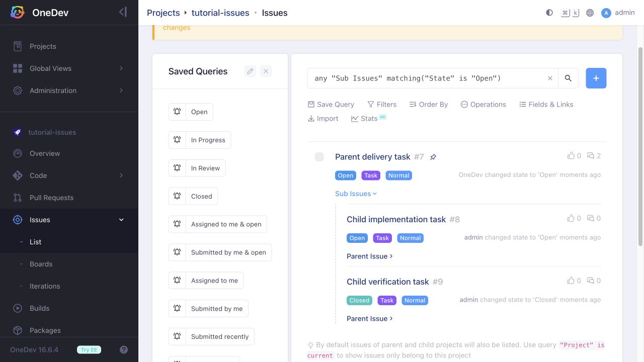Open the command palette keyboard shortcut icon

(570, 13)
